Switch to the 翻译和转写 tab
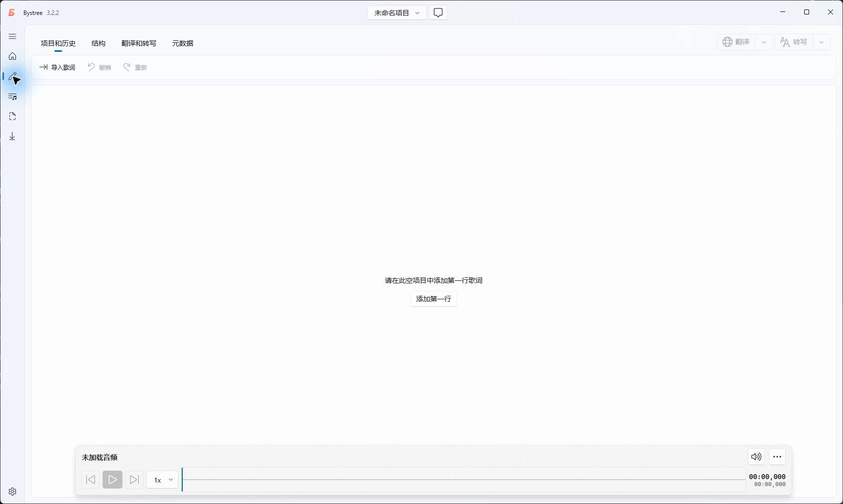Screen dimensions: 843x504 (x=139, y=43)
